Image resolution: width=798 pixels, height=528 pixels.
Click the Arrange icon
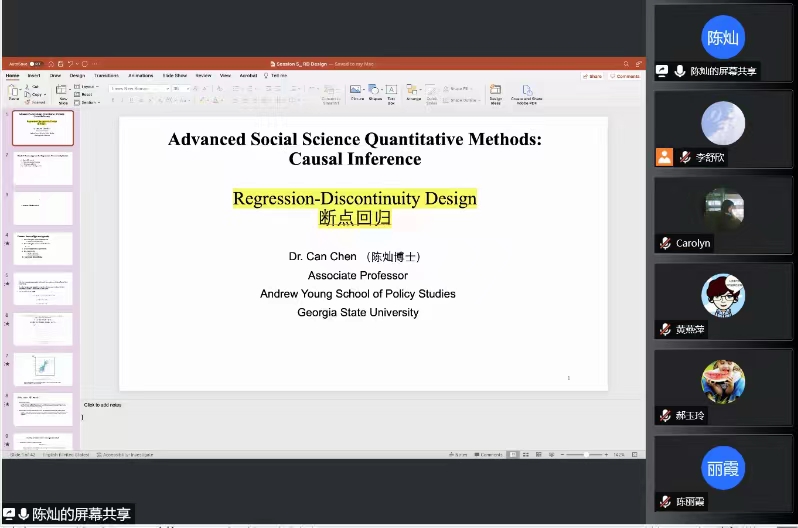coord(413,91)
